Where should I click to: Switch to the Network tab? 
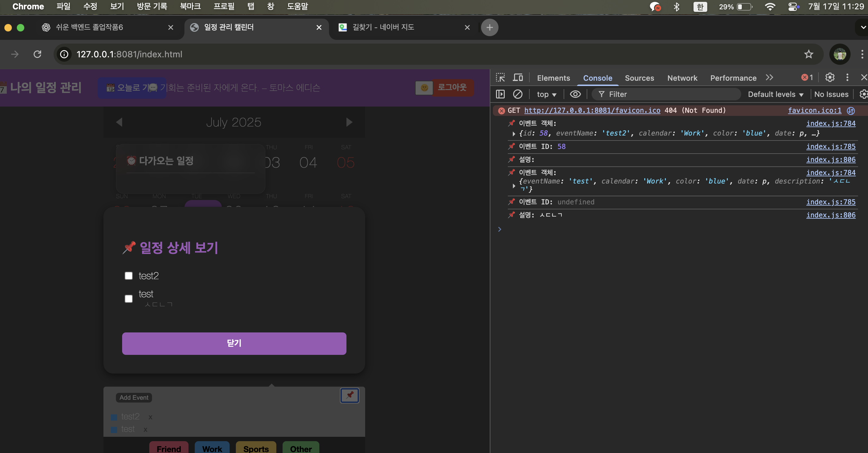682,78
